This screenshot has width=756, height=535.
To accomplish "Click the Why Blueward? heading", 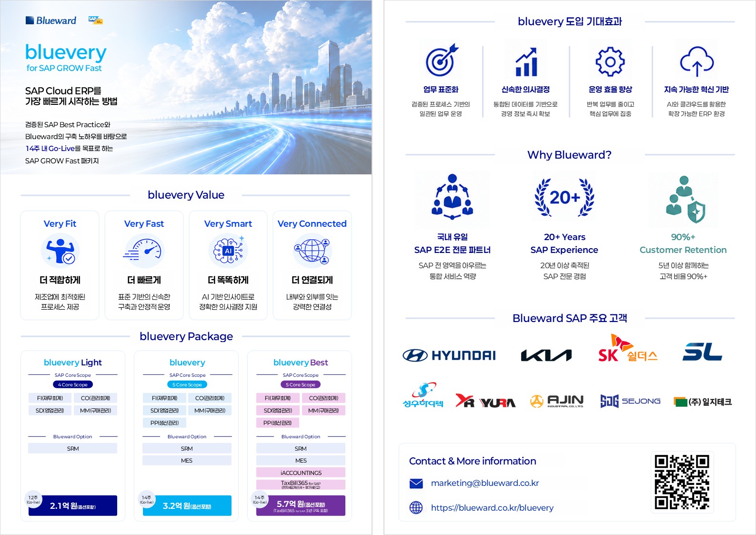I will (570, 155).
